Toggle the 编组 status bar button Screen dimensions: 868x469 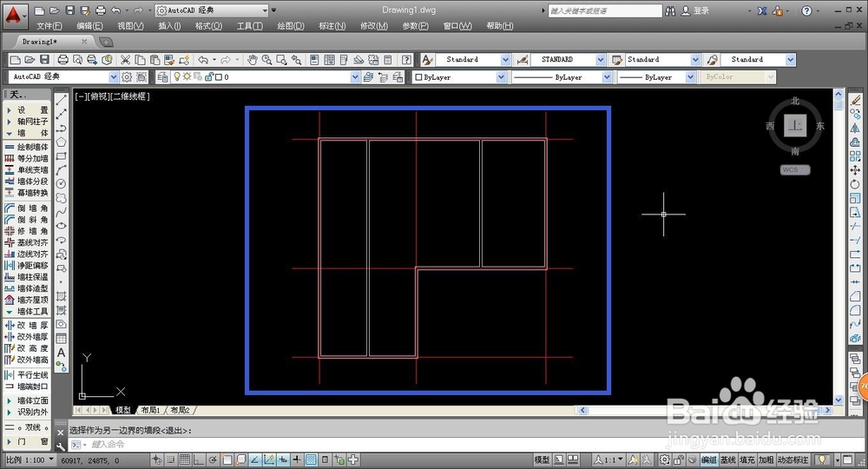point(708,459)
